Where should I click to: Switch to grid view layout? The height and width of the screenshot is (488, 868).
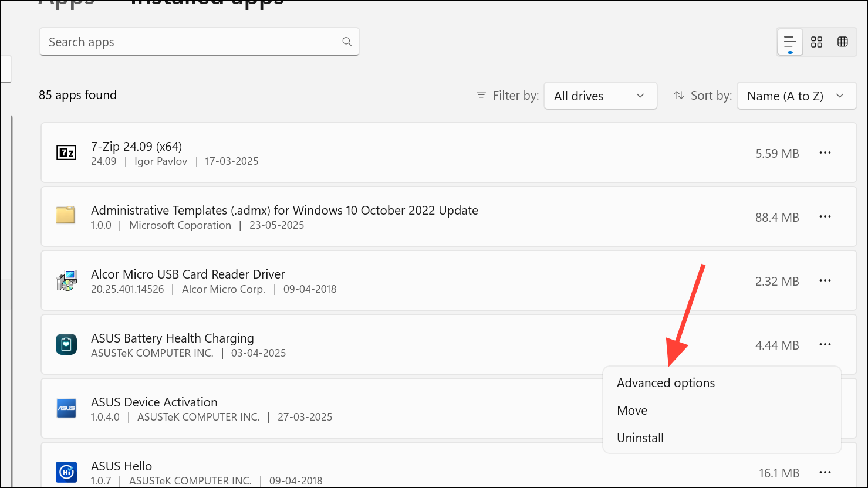[816, 42]
